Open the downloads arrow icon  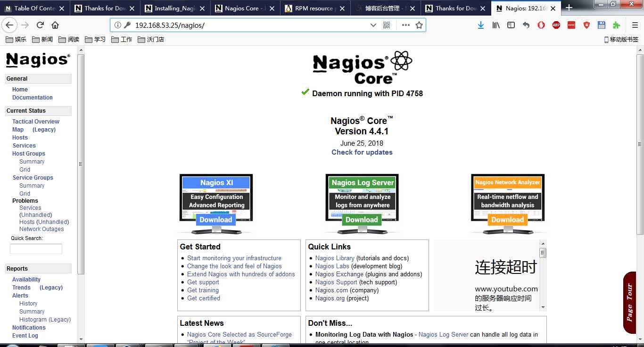481,25
